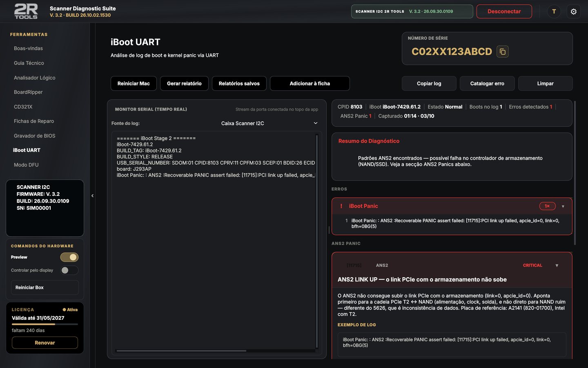Click the serial log horizontal scrollbar
Image resolution: width=588 pixels, height=368 pixels.
(181, 351)
